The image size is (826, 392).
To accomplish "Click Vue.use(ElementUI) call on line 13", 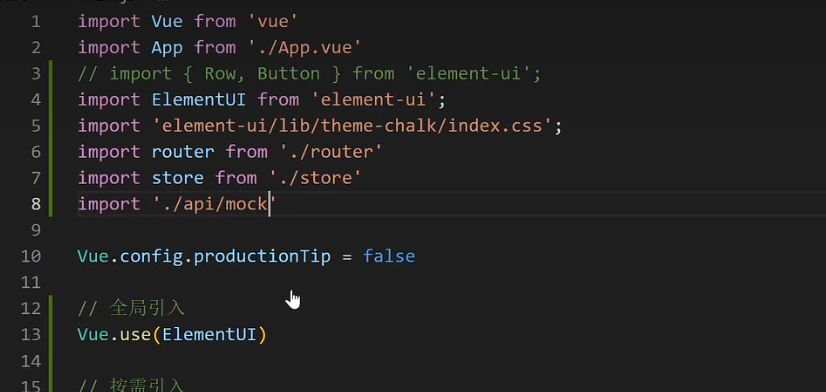I will tap(172, 335).
